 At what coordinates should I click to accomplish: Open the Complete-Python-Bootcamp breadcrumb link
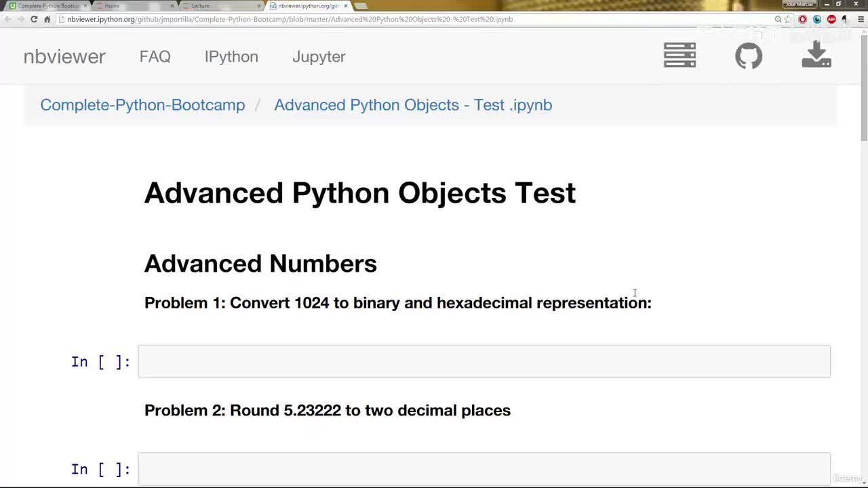(x=142, y=105)
